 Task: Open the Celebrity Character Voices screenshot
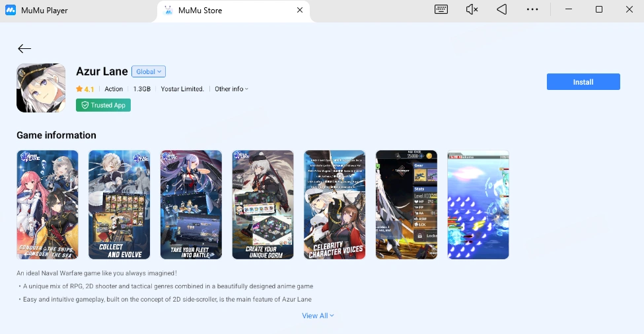[x=335, y=205]
